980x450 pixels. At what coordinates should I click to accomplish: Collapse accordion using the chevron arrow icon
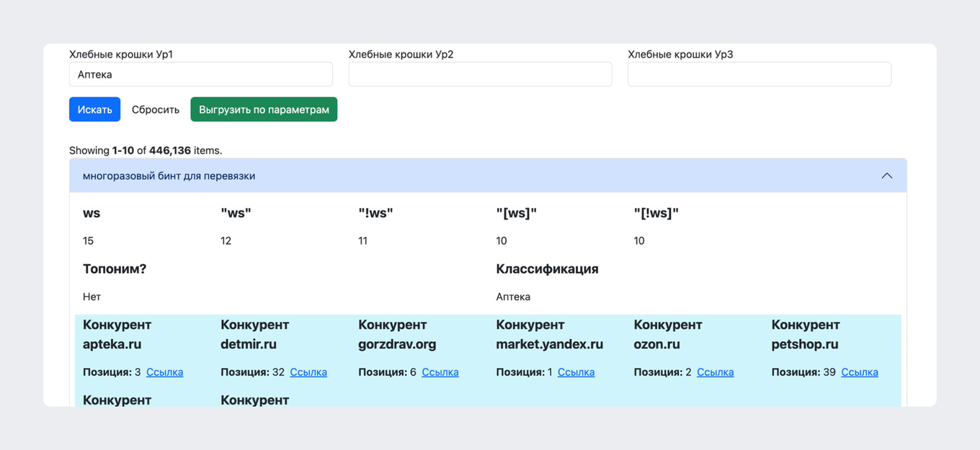pos(886,176)
